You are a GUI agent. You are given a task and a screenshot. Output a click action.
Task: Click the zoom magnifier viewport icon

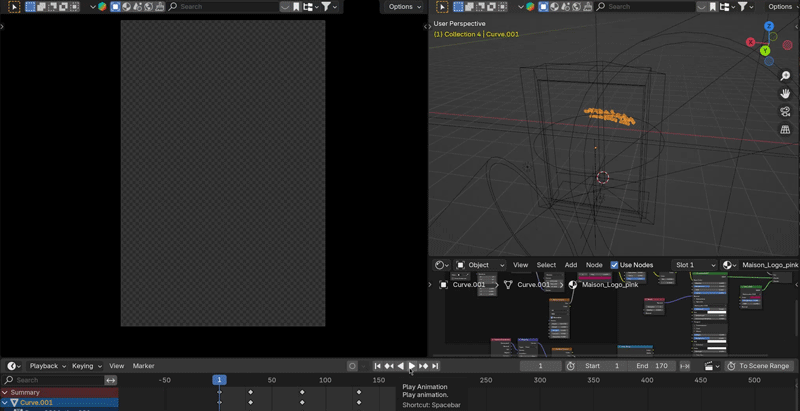tap(785, 76)
